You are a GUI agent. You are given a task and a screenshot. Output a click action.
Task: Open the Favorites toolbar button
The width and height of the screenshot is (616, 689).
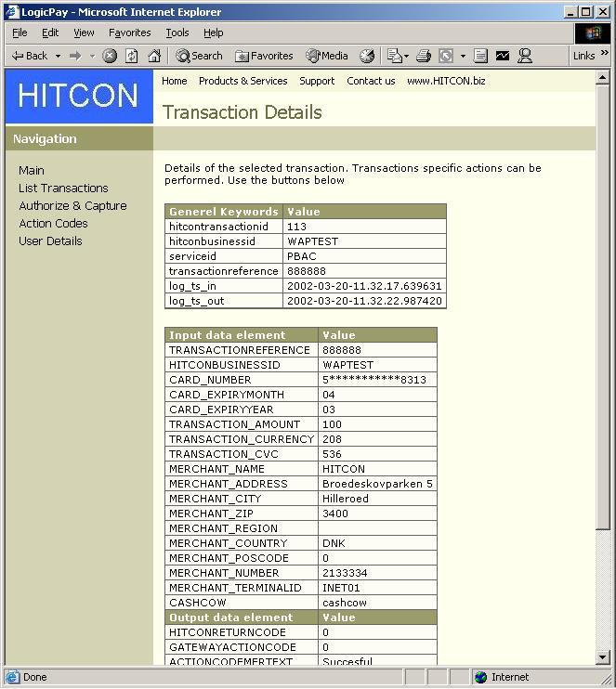pyautogui.click(x=264, y=56)
